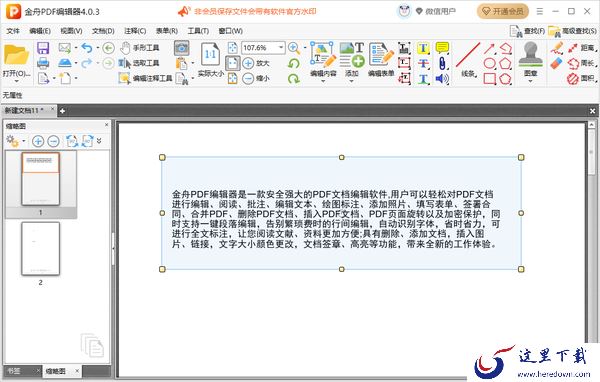The image size is (600, 382).
Task: Click the magnifier zoom tool icon
Action: tap(293, 48)
